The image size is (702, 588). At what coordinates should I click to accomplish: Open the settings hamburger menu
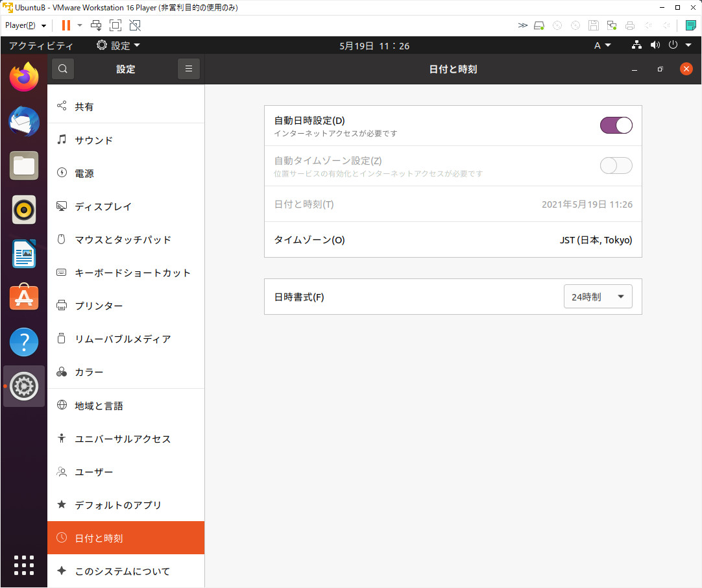[x=189, y=69]
